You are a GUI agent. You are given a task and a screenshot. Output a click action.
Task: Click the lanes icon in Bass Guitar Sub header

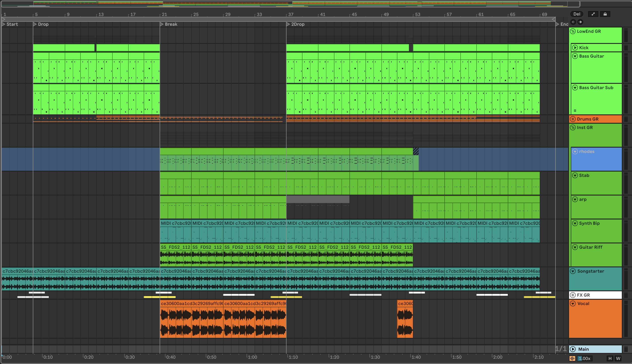[575, 110]
